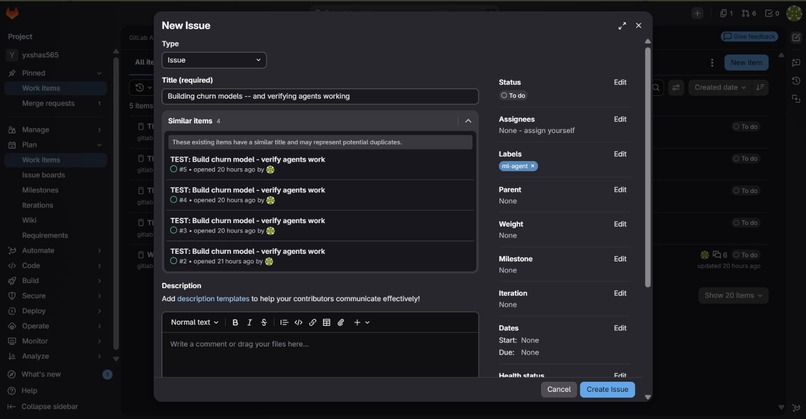Edit the Assignees field
Image resolution: width=806 pixels, height=419 pixels.
(x=620, y=119)
